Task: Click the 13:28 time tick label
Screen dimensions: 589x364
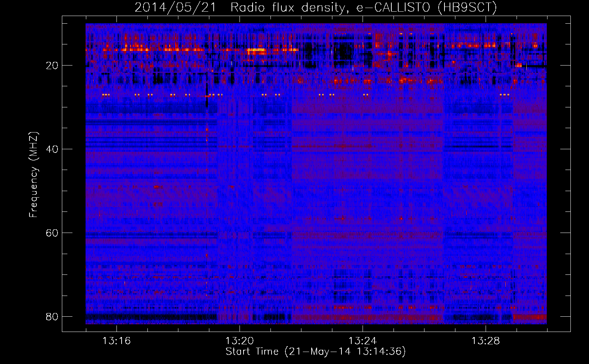Action: [x=486, y=341]
